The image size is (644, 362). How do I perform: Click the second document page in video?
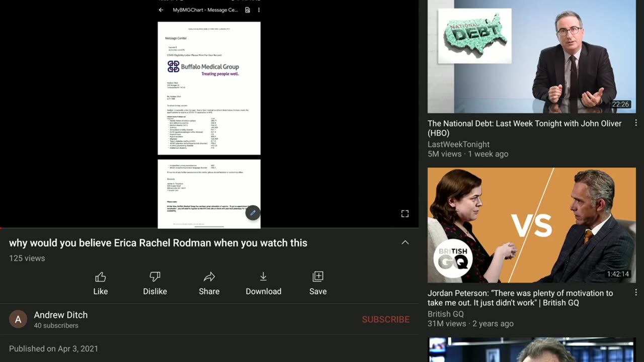point(209,194)
